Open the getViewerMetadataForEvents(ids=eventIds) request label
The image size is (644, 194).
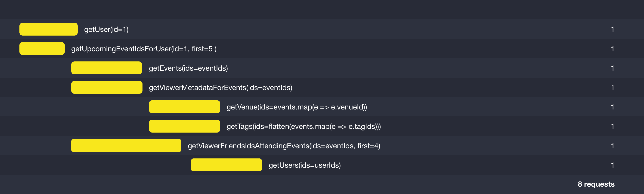[x=220, y=88]
